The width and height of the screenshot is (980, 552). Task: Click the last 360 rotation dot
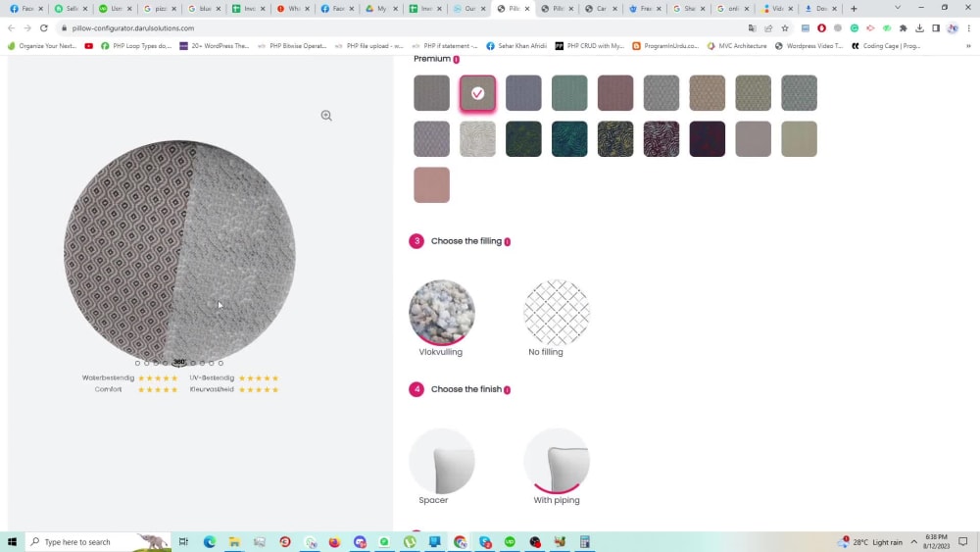220,363
